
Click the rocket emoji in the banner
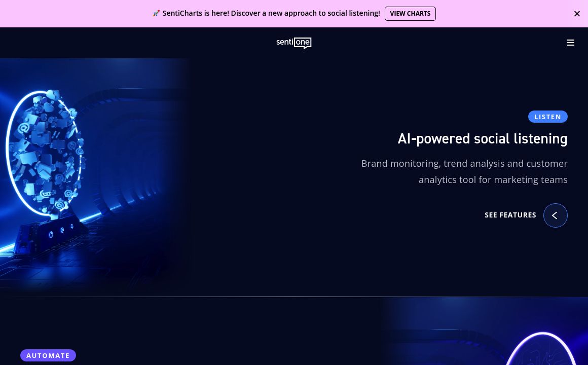156,14
